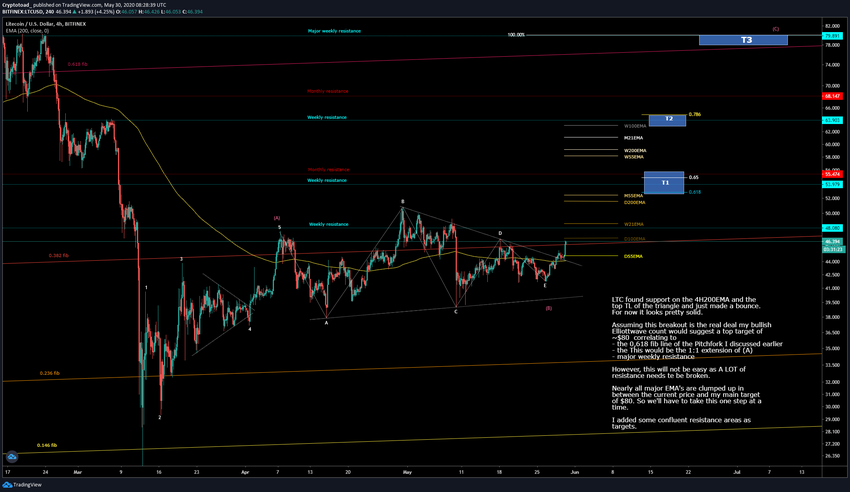
Task: Click the 0.382 fib pitchfork label
Action: [59, 255]
